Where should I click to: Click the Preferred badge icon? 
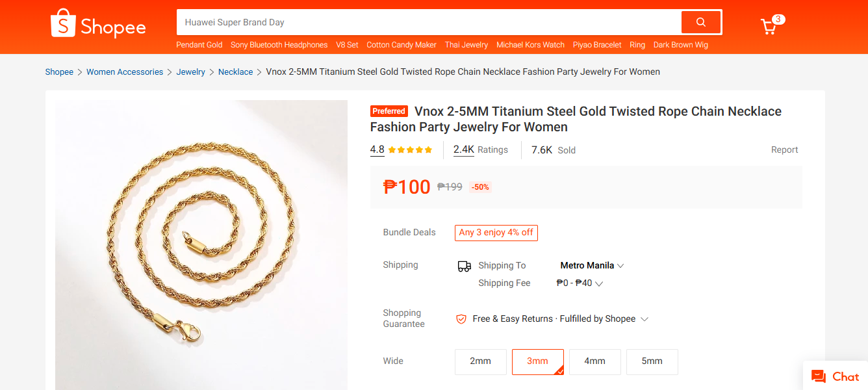point(389,111)
